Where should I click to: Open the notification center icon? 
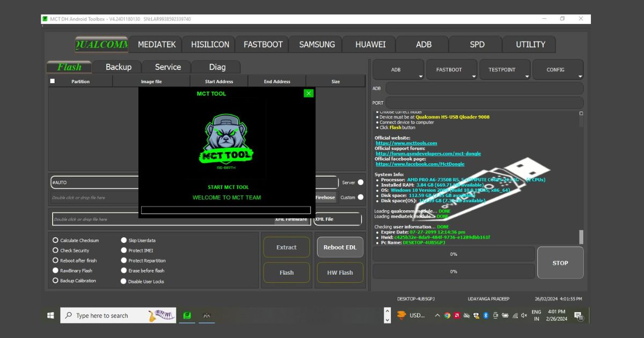pos(579,315)
